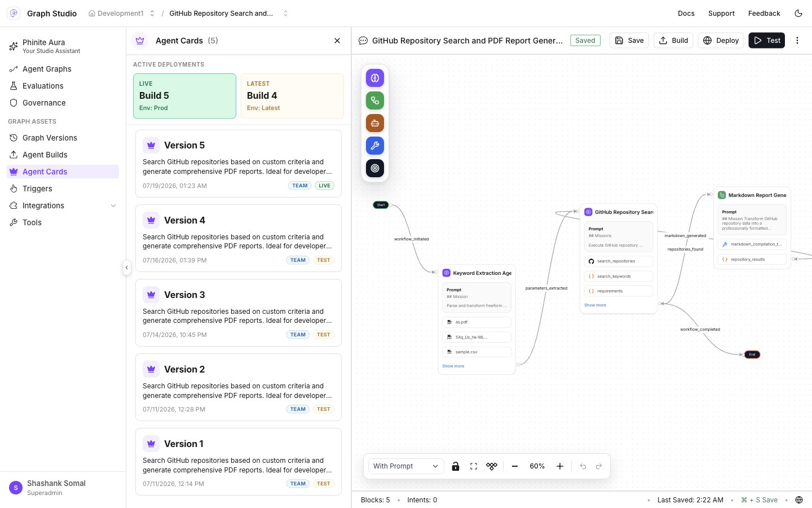
Task: Toggle the canvas lock icon
Action: (456, 466)
